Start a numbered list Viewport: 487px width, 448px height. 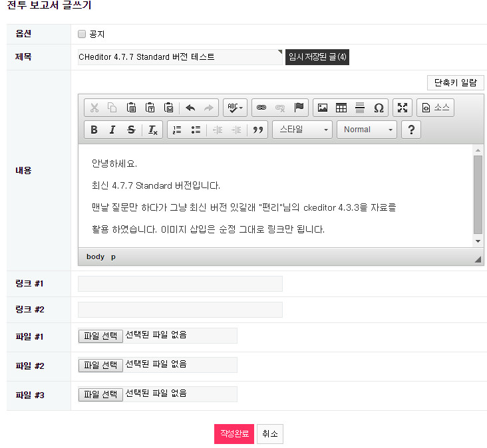point(177,130)
